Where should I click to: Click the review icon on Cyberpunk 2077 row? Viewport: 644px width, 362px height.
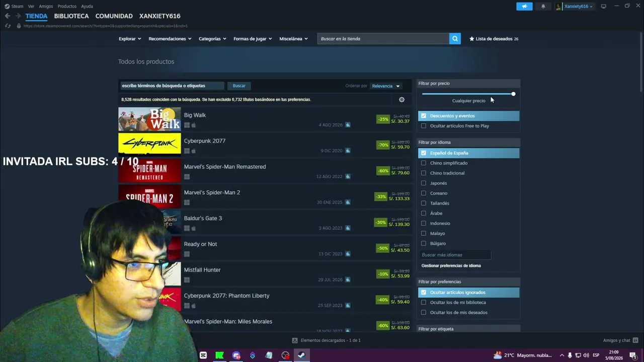pos(348,150)
